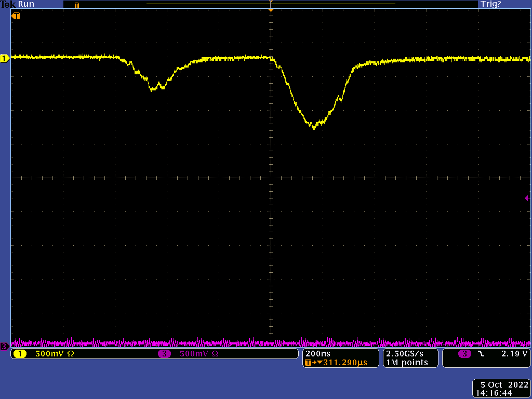Screen dimensions: 532x399
Task: Click the waveform record view bar at top
Action: (270, 4)
